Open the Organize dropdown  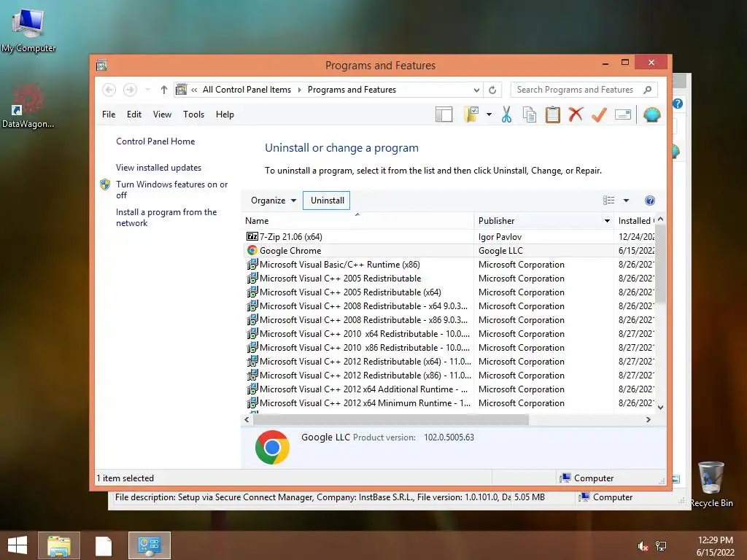[274, 201]
